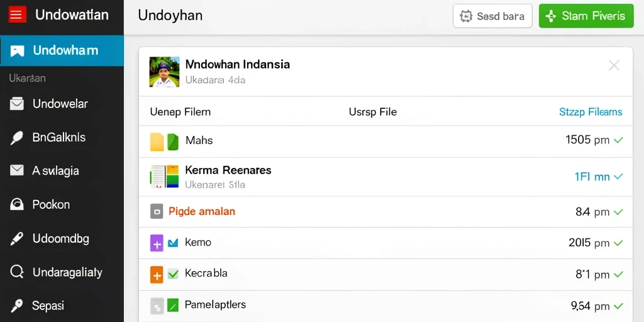Click green checkmark on 2015 pm row
This screenshot has width=644, height=322.
tap(618, 243)
